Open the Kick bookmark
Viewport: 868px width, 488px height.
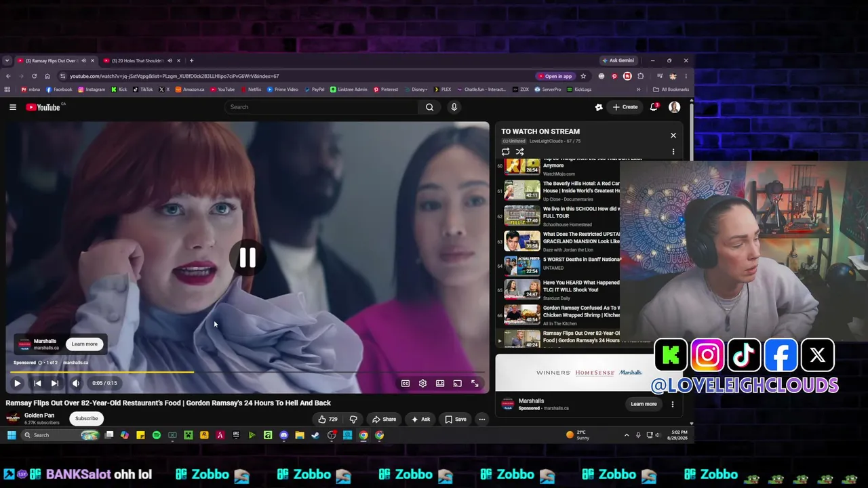(119, 89)
